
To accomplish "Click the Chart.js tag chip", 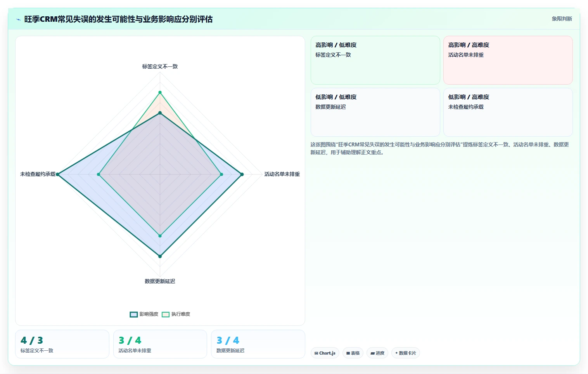I will [325, 353].
